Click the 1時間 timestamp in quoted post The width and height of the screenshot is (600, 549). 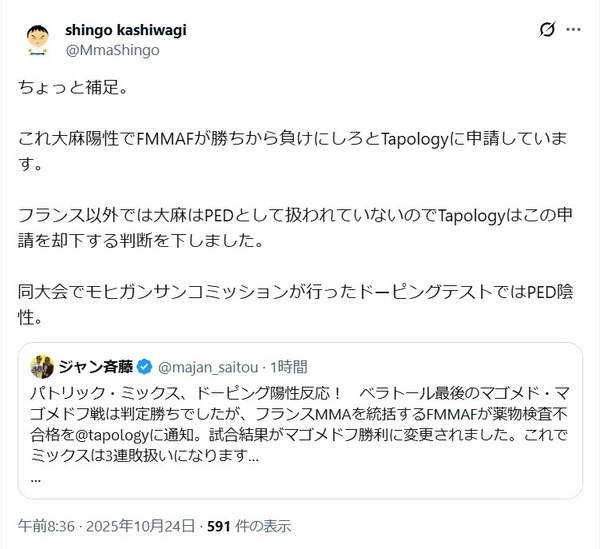[289, 367]
